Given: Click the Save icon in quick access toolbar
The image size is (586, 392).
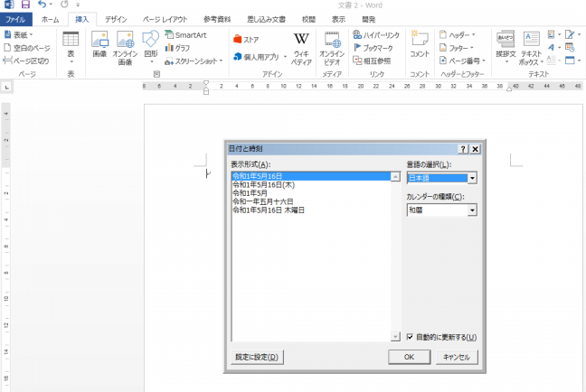Looking at the screenshot, I should pyautogui.click(x=25, y=5).
